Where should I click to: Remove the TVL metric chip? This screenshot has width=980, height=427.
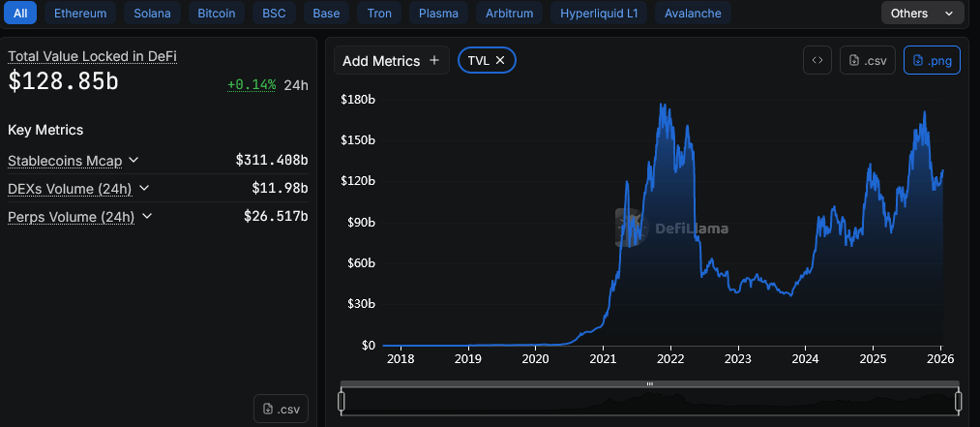point(500,60)
